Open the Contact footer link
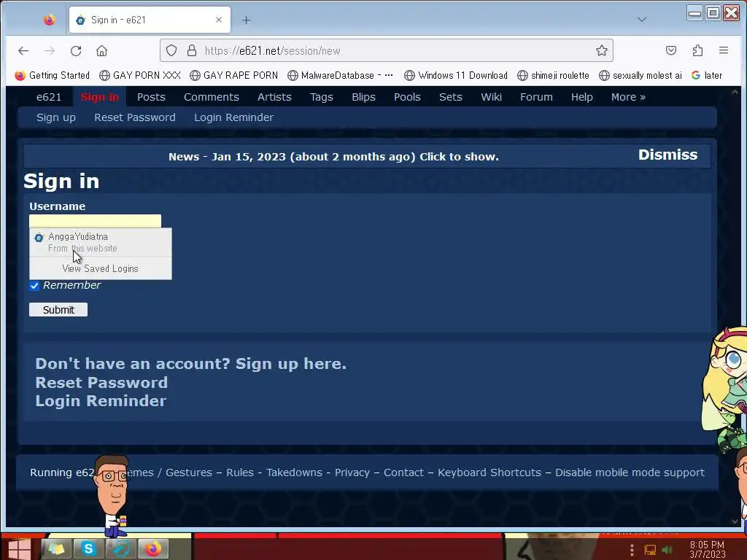747x560 pixels. [403, 472]
